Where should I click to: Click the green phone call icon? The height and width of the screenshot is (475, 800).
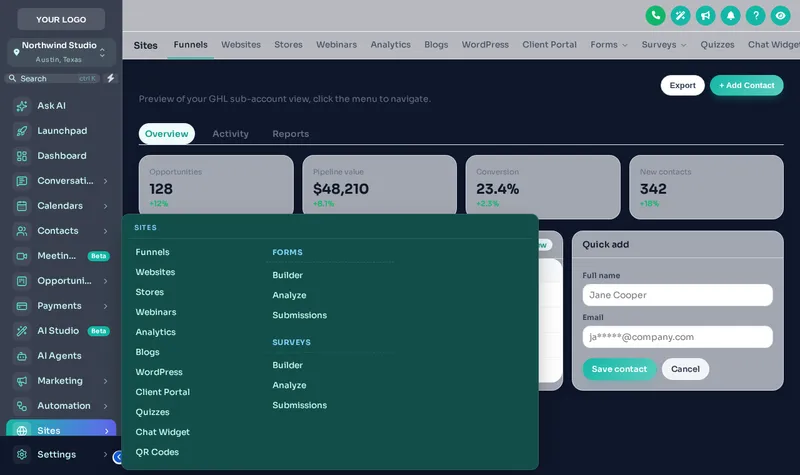(655, 15)
